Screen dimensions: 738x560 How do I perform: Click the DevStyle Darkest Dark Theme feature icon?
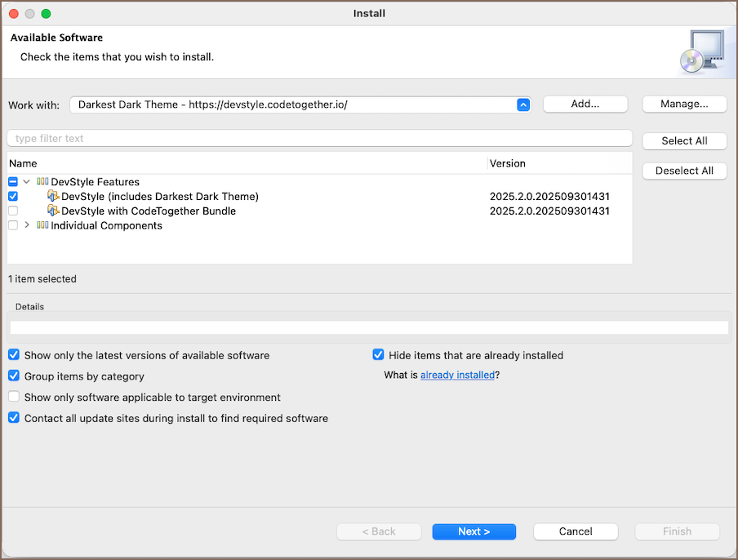tap(54, 197)
